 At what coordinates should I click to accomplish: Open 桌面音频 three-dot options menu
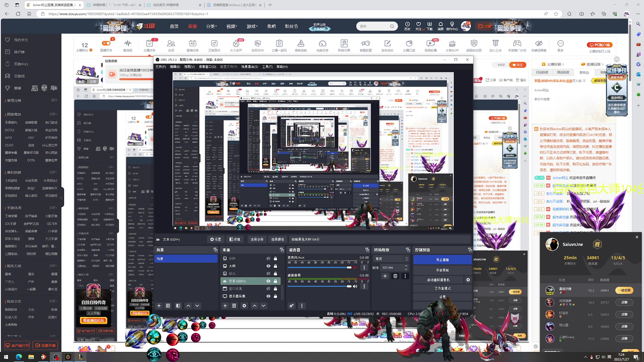[364, 286]
